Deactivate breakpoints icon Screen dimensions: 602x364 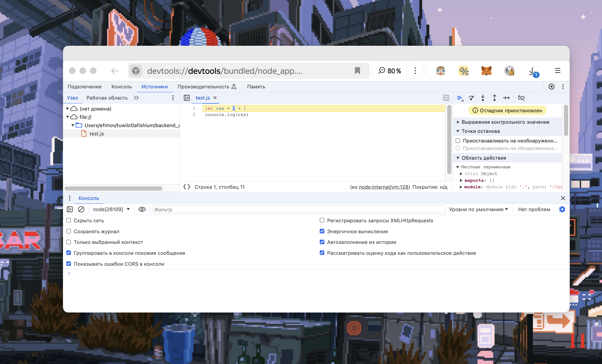pos(521,98)
